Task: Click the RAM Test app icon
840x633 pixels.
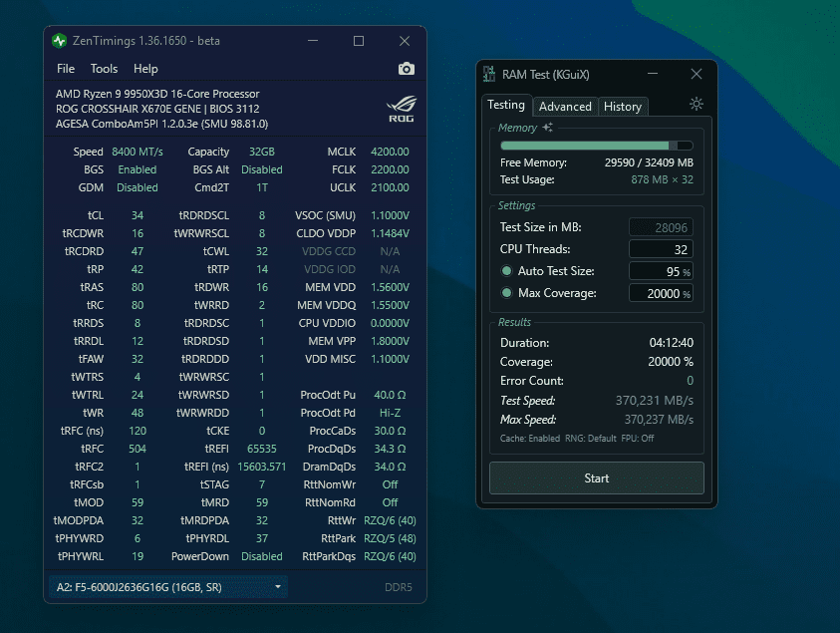Action: [489, 74]
